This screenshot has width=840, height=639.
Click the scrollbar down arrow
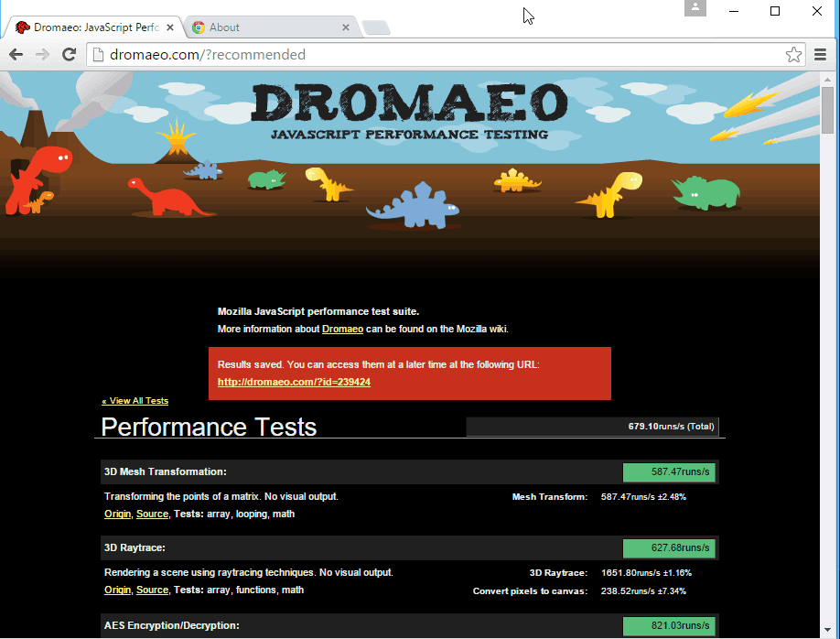(828, 630)
